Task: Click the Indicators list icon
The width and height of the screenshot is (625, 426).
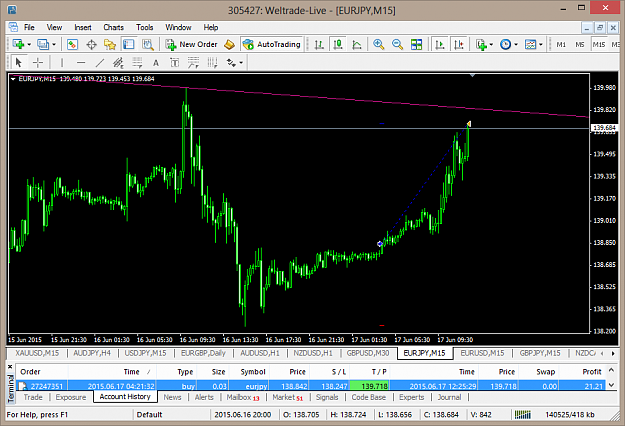Action: point(481,44)
